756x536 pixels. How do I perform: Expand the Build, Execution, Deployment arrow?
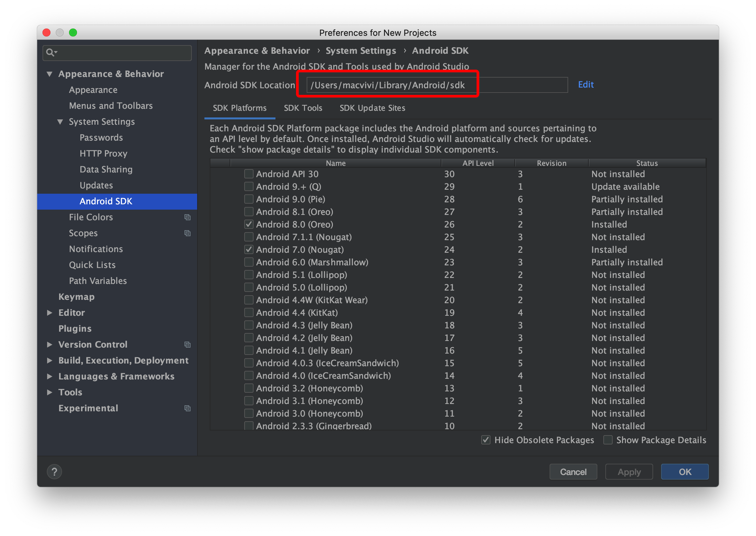(49, 361)
